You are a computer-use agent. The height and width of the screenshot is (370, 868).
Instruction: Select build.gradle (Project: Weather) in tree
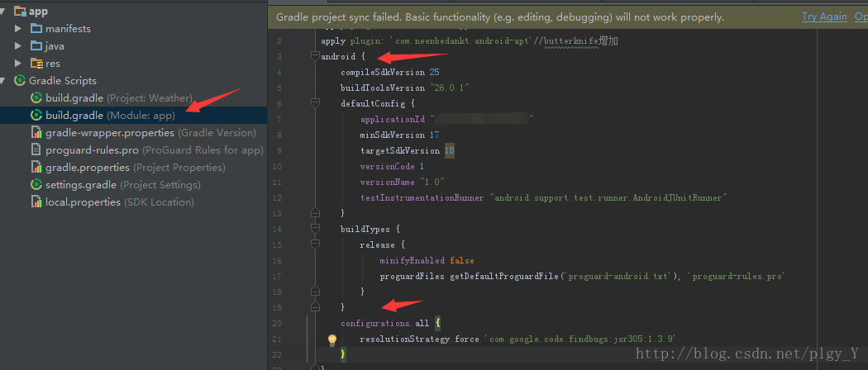coord(119,98)
